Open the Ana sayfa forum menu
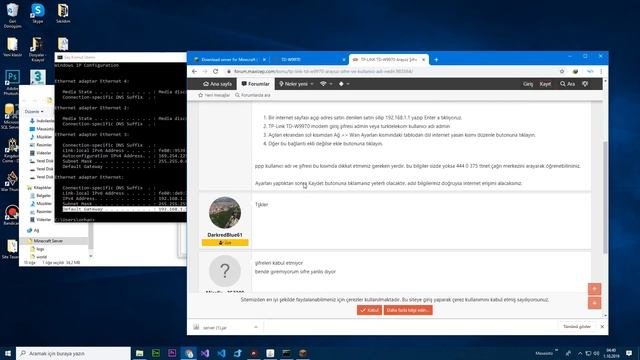The width and height of the screenshot is (640, 360). pyautogui.click(x=217, y=84)
